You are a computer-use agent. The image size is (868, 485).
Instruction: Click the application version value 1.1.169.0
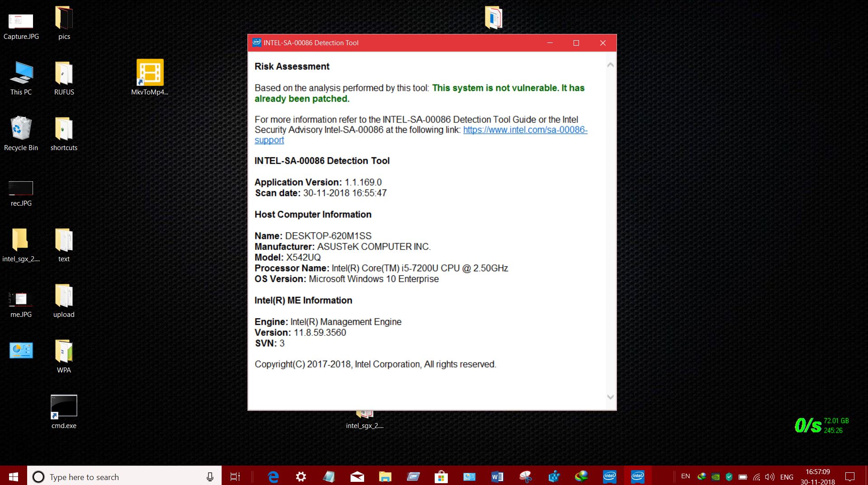tap(363, 182)
